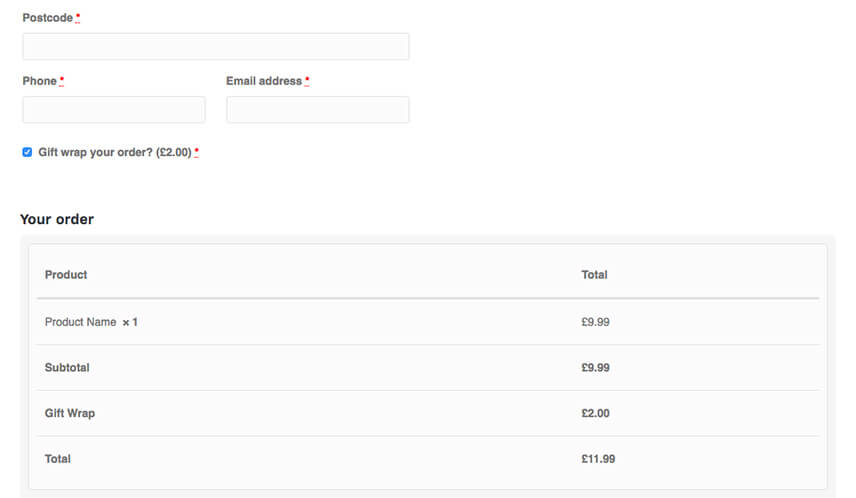Click the Total column header
The image size is (856, 498).
coord(595,275)
